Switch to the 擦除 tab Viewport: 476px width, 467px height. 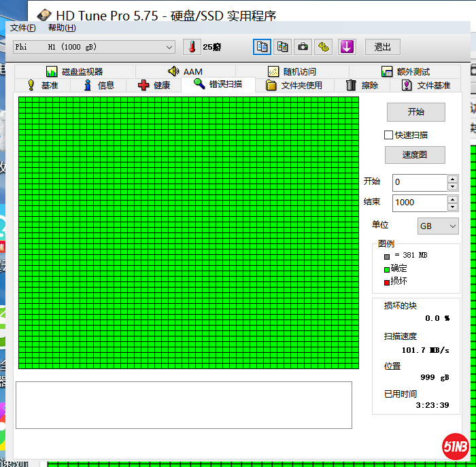click(362, 85)
